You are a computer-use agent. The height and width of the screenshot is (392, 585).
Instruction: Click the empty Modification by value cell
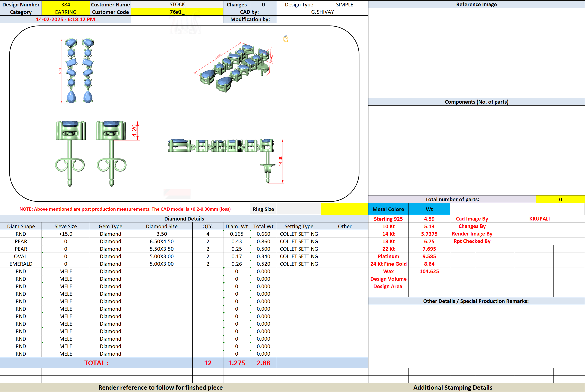(x=322, y=19)
